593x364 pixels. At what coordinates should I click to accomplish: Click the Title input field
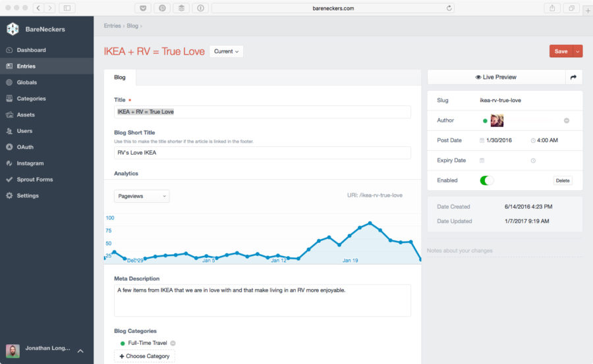point(262,112)
